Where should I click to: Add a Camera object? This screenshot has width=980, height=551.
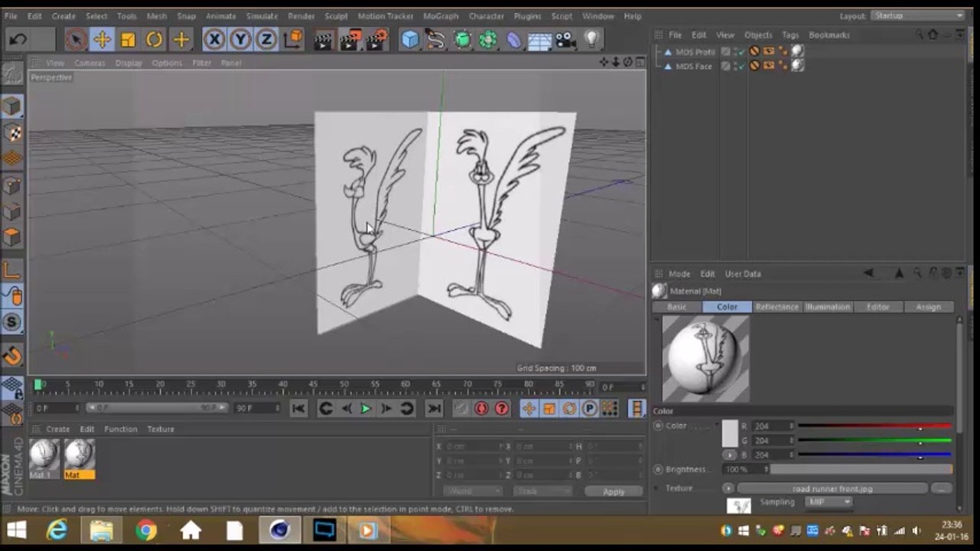pyautogui.click(x=566, y=39)
